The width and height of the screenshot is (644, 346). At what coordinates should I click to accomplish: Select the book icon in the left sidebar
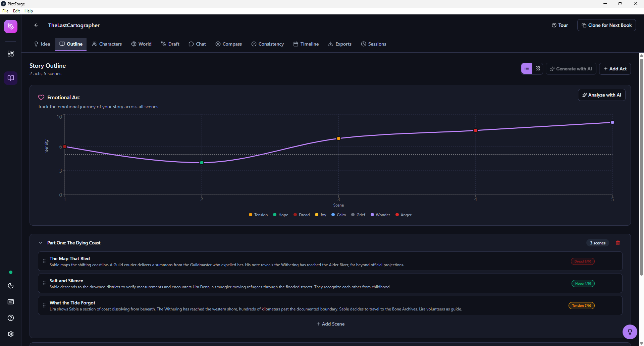click(x=11, y=78)
